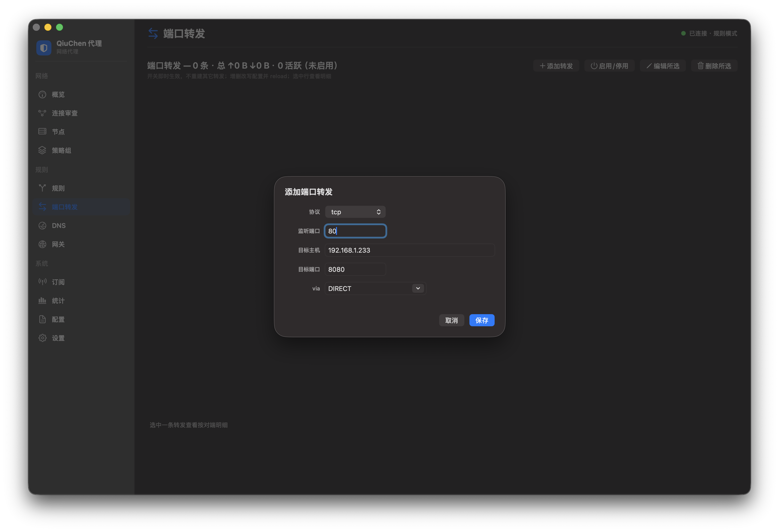Click the 订阅 antenna icon
The image size is (779, 532).
click(42, 282)
